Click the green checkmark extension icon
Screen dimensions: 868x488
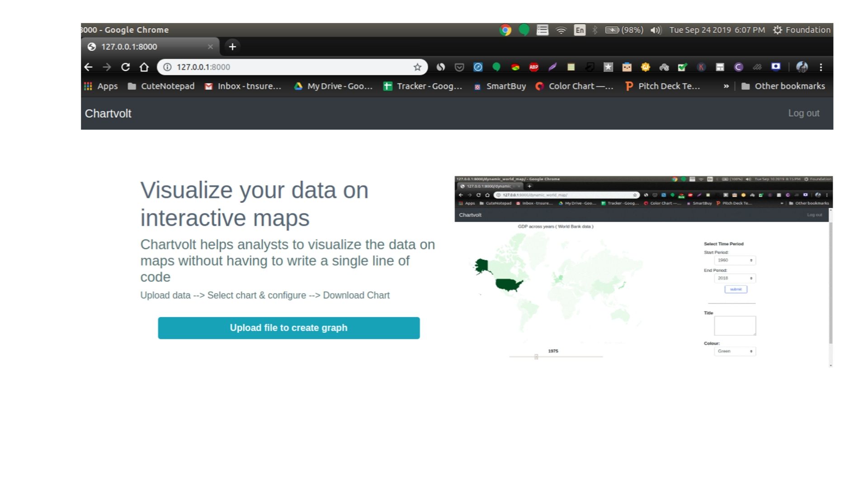coord(682,67)
